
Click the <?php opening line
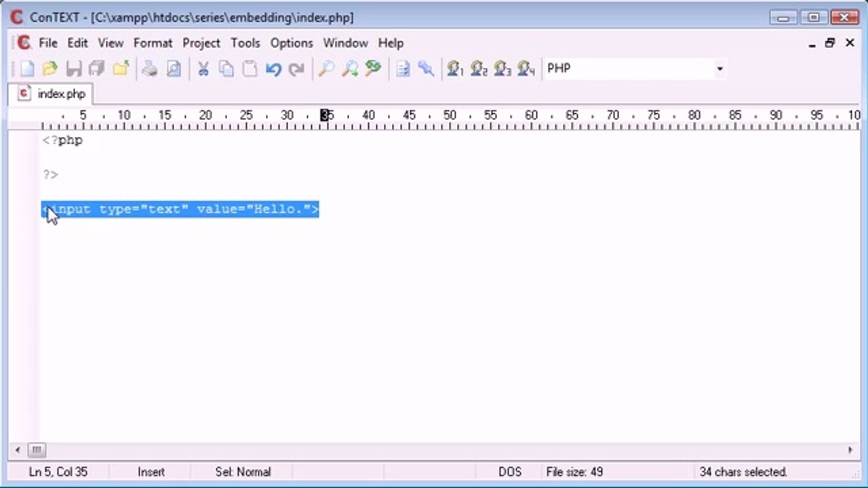62,140
